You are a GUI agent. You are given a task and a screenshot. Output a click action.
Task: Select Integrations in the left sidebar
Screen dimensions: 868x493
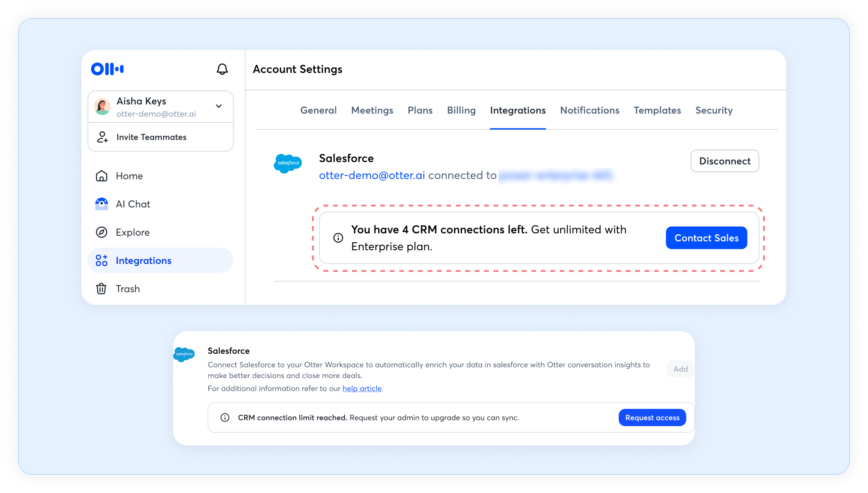coord(160,261)
